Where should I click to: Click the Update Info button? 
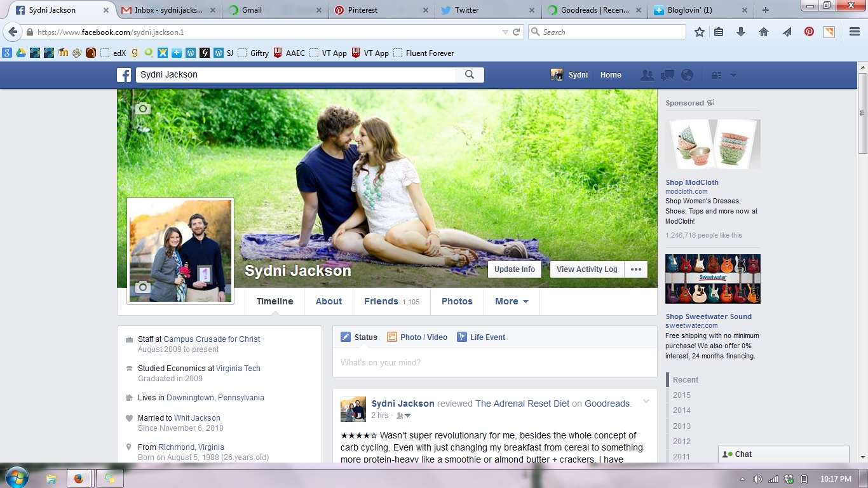[515, 269]
